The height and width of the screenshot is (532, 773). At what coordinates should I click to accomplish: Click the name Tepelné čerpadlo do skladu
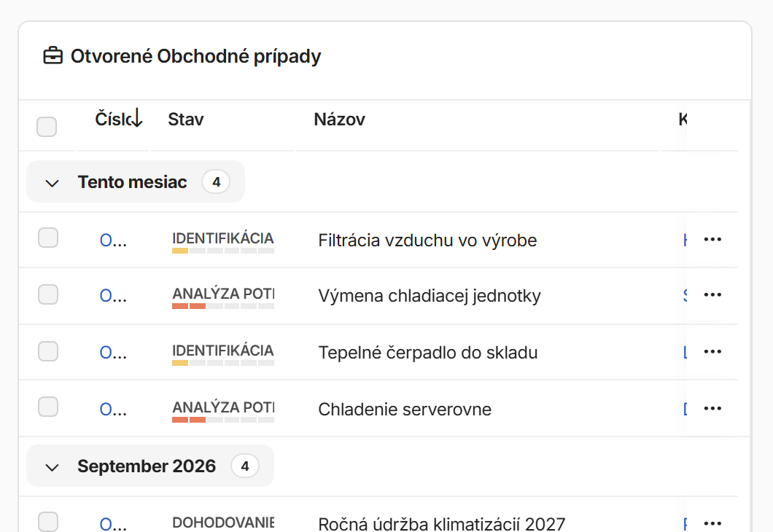click(428, 353)
